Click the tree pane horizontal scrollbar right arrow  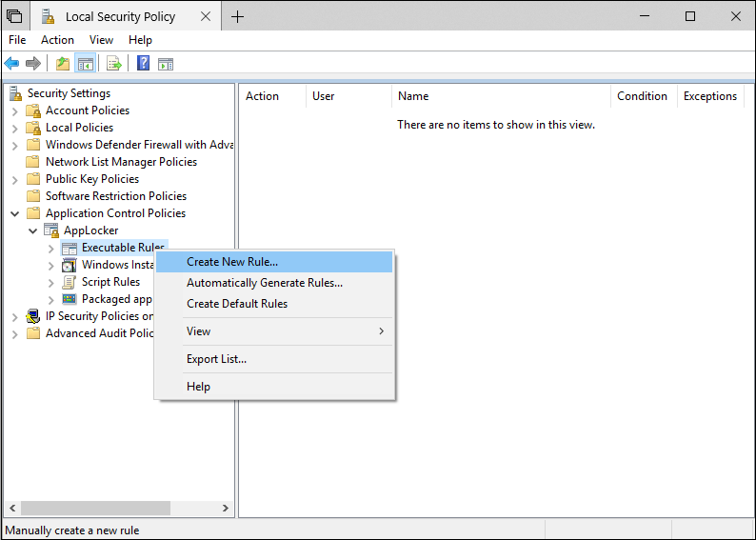[226, 509]
